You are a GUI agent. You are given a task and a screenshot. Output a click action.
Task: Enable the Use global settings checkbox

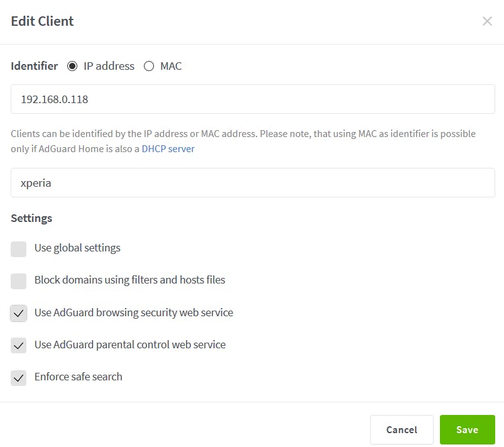point(18,249)
